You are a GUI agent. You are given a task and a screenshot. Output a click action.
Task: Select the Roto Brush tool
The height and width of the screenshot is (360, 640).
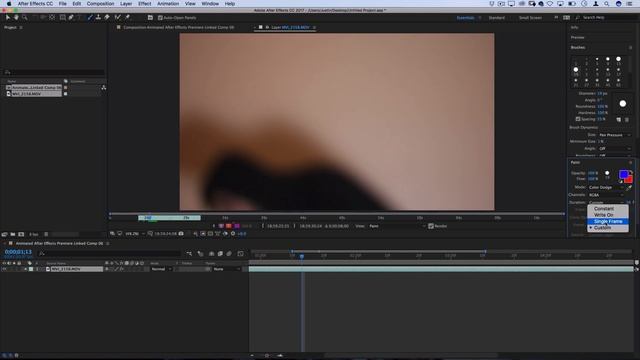tap(118, 18)
